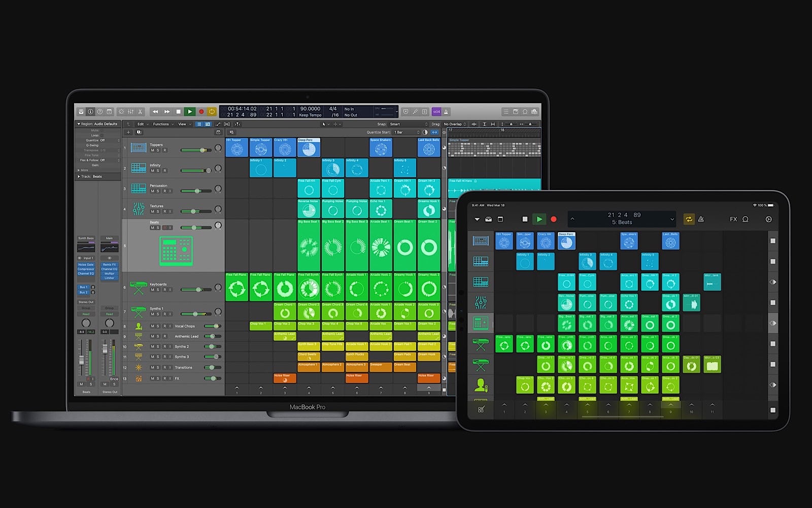Open the Library from the Mac toolbar
The image size is (812, 508).
81,112
